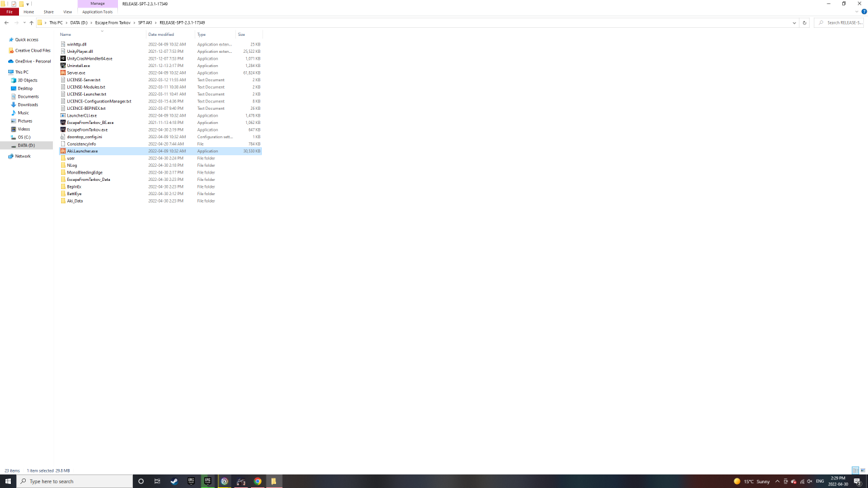Image resolution: width=868 pixels, height=488 pixels.
Task: Customize Quick Access Toolbar dropdown
Action: click(28, 4)
